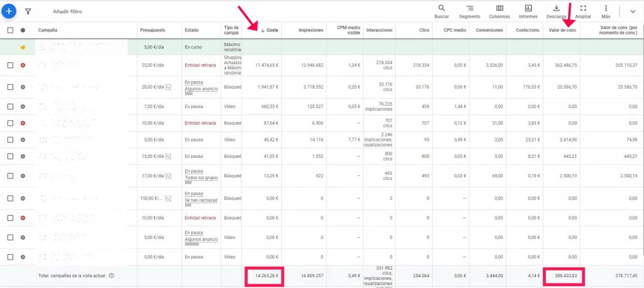Click help icon next to Total campañas
The height and width of the screenshot is (288, 644).
(x=111, y=275)
